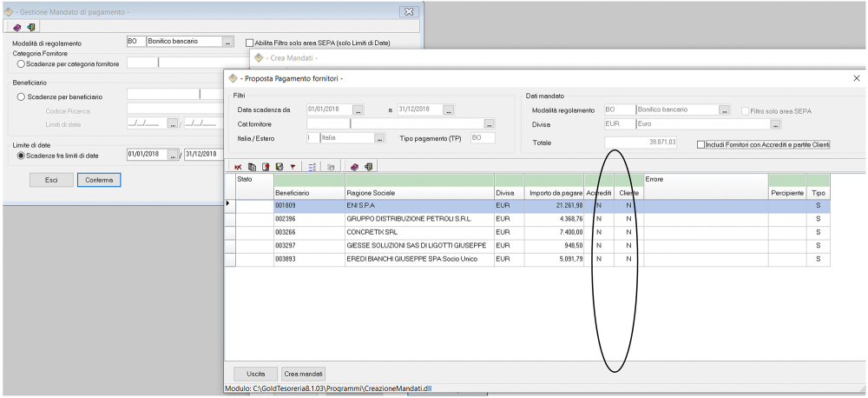The height and width of the screenshot is (398, 868).
Task: Enable 'Abilita Filtro solo area SEPA' checkbox
Action: point(250,42)
